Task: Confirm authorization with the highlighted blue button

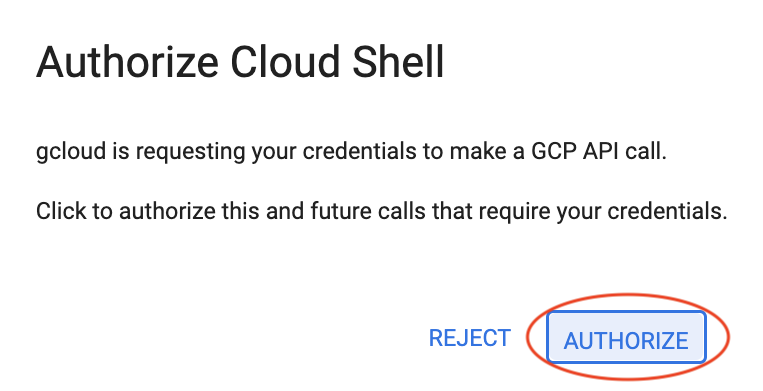Action: 626,338
